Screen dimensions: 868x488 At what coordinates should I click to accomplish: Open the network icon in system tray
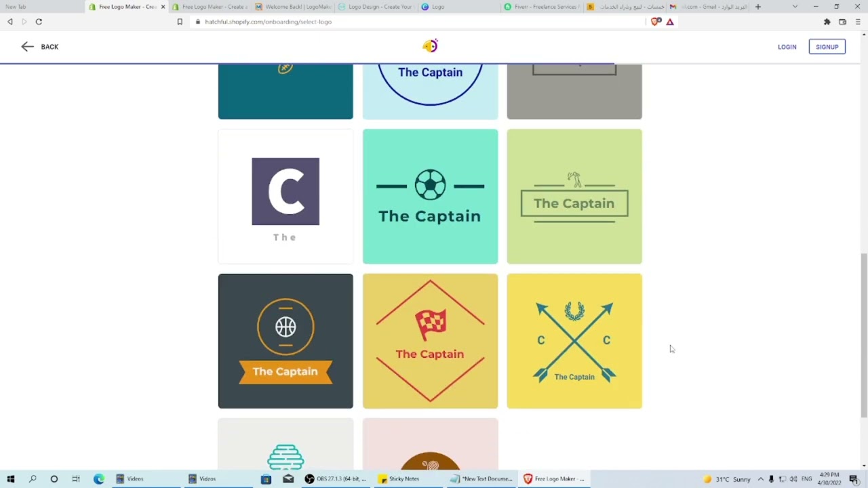point(782,479)
